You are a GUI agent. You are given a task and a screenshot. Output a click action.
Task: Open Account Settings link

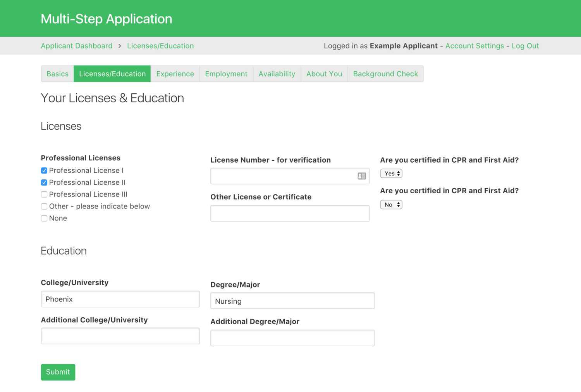pos(474,46)
